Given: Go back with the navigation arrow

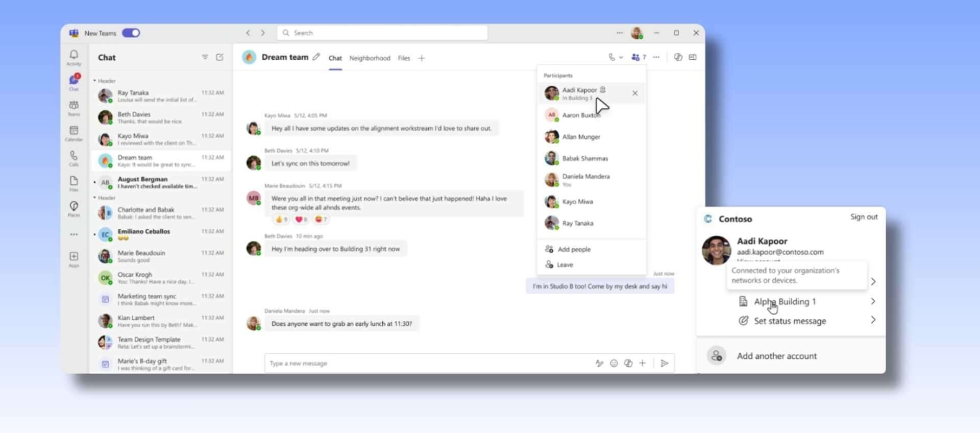Looking at the screenshot, I should coord(248,33).
